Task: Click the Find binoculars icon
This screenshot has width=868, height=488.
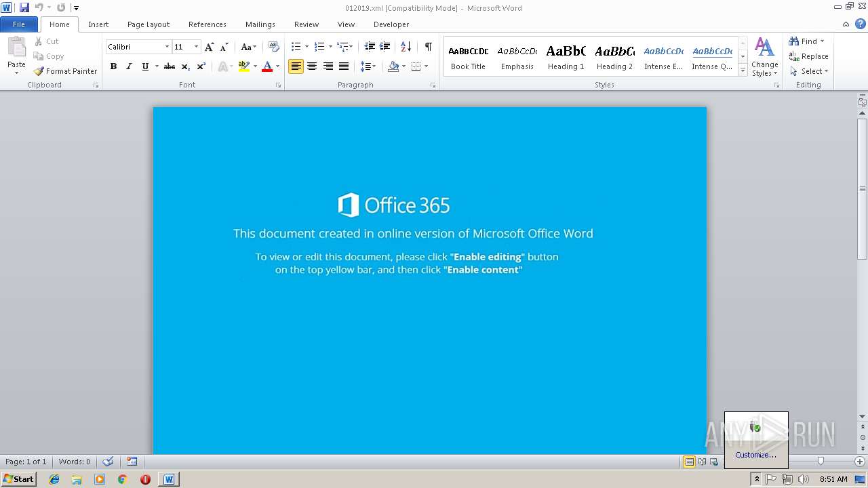Action: (793, 41)
